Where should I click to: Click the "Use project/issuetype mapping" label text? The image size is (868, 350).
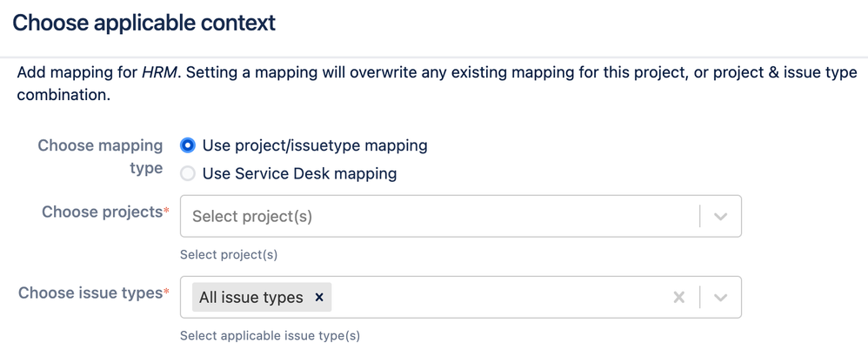(x=315, y=145)
